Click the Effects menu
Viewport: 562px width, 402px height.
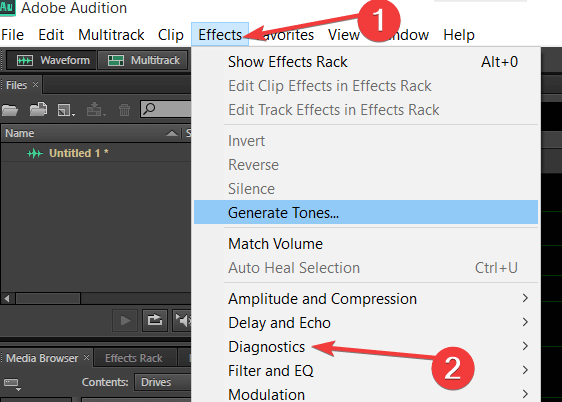click(x=220, y=34)
